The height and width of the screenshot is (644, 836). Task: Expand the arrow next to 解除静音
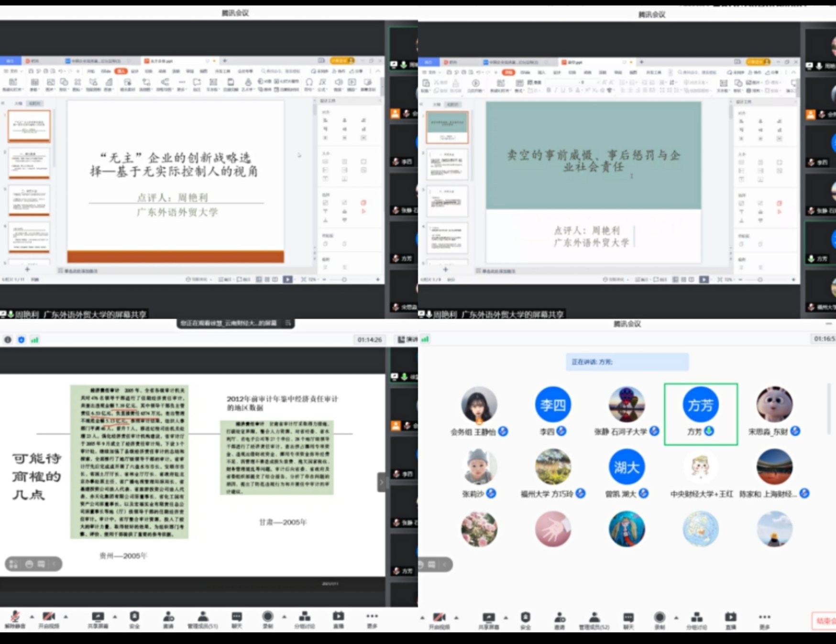(x=32, y=617)
